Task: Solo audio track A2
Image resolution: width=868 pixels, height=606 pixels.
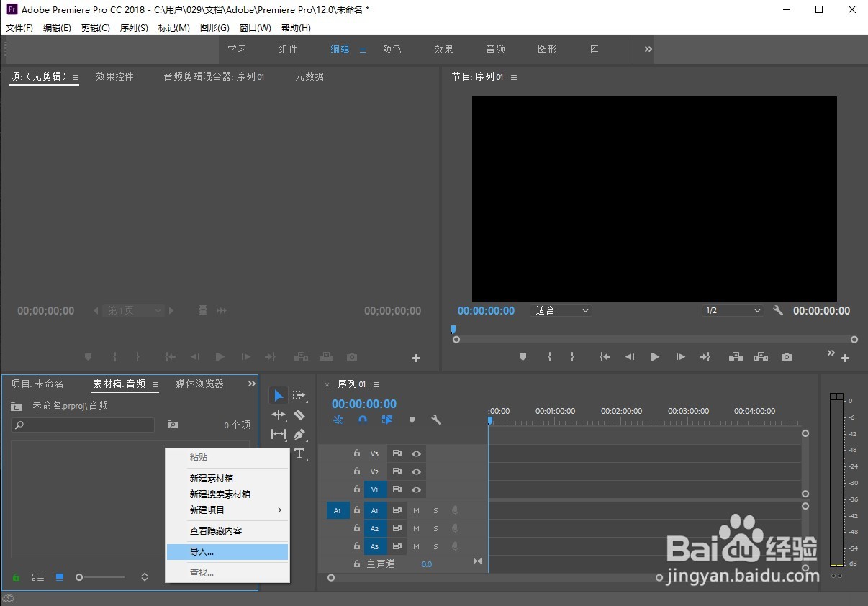Action: tap(435, 528)
